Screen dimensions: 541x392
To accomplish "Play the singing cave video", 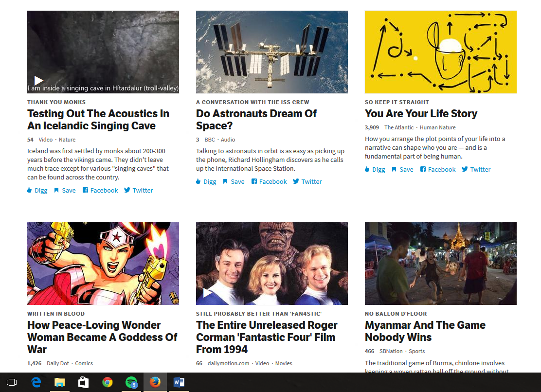I will pyautogui.click(x=38, y=80).
